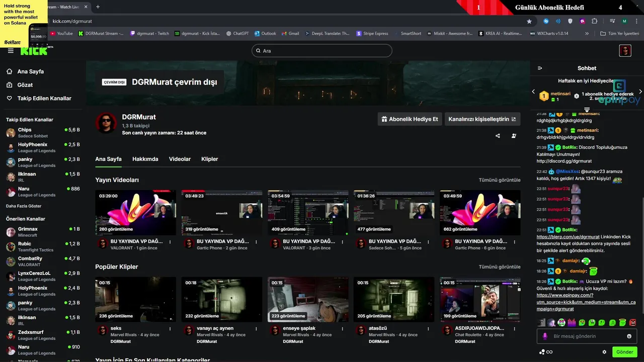Bookmark this page with the star icon

click(529, 21)
